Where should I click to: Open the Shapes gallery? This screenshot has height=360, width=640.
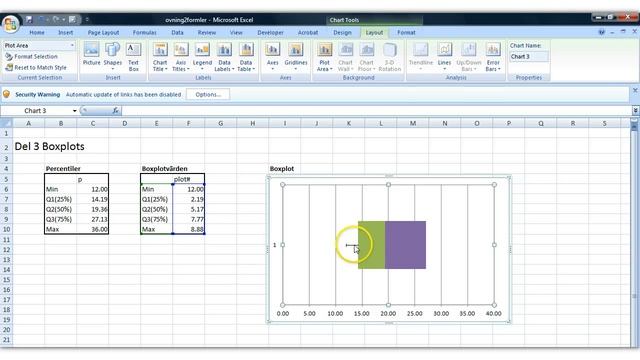click(x=113, y=56)
